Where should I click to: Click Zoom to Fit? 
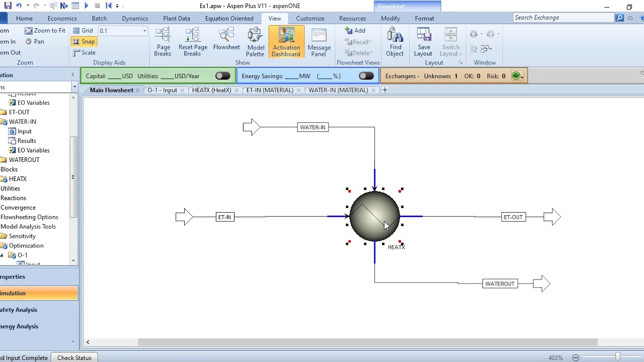click(45, 31)
